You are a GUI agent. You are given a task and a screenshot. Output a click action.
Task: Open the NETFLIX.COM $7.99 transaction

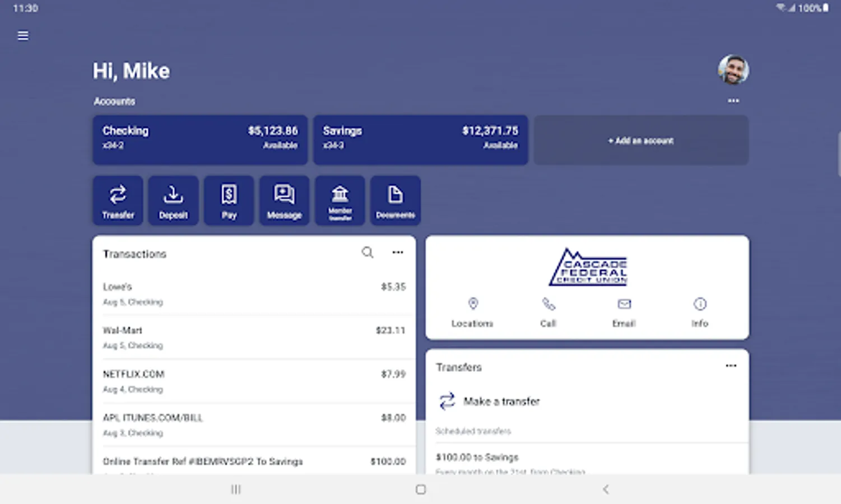254,381
